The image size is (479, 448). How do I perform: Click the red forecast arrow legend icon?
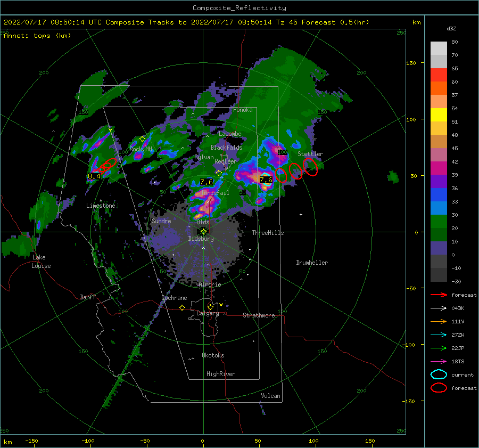[439, 295]
